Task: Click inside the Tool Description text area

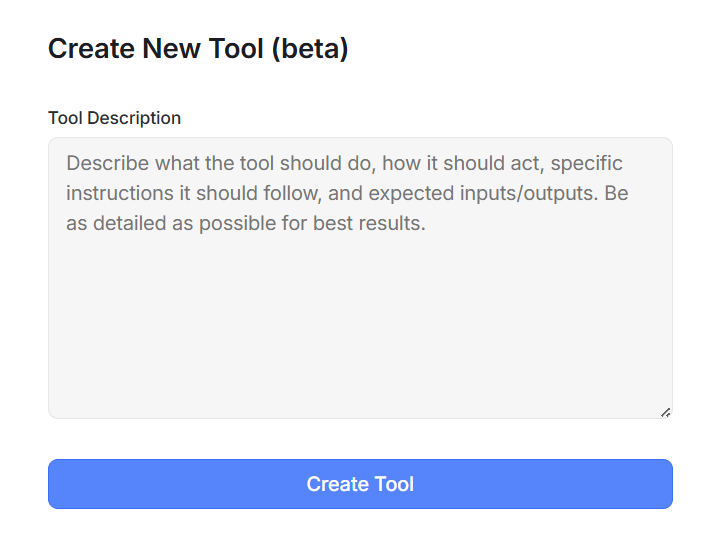Action: pos(360,278)
